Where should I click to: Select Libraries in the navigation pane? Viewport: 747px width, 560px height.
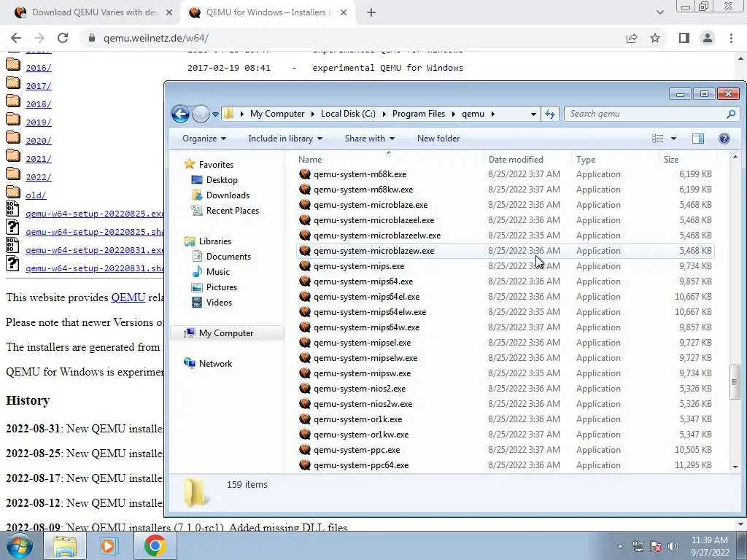coord(215,241)
